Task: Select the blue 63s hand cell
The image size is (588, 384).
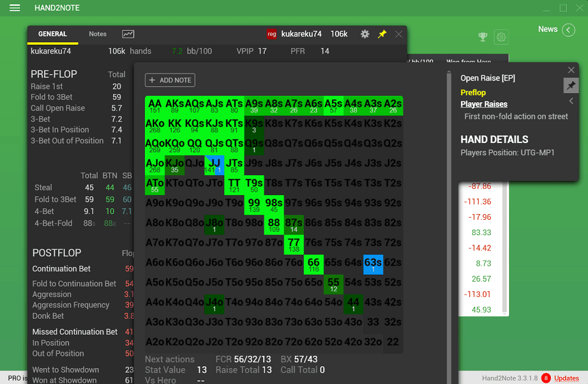Action: (373, 265)
